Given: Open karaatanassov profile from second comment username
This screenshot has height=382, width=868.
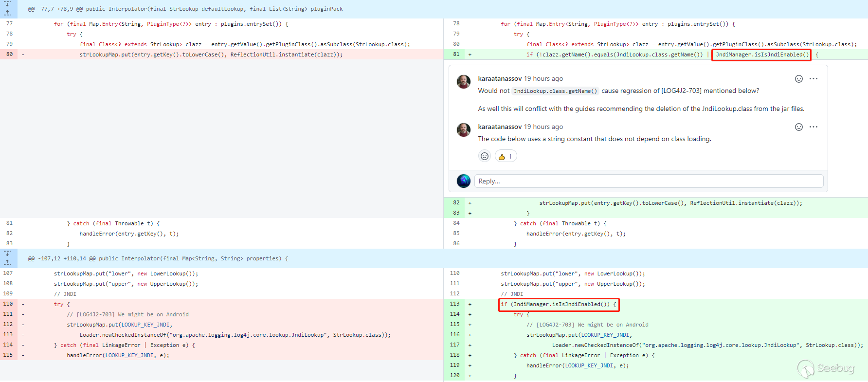Looking at the screenshot, I should tap(500, 127).
